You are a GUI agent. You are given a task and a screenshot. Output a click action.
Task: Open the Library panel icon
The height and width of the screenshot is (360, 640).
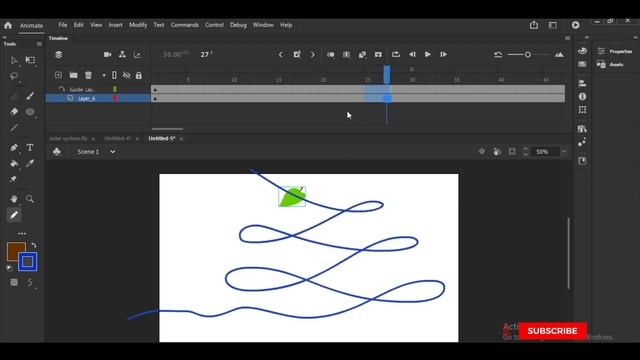[582, 129]
